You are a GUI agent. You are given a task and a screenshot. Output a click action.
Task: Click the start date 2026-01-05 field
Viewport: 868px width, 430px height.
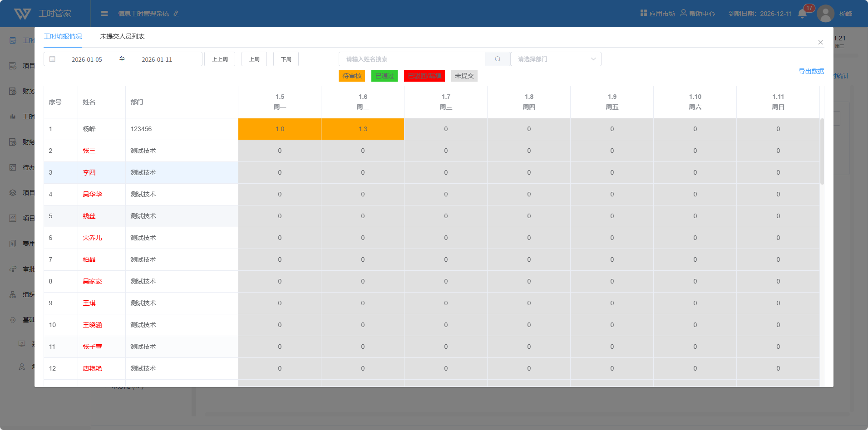(x=87, y=59)
